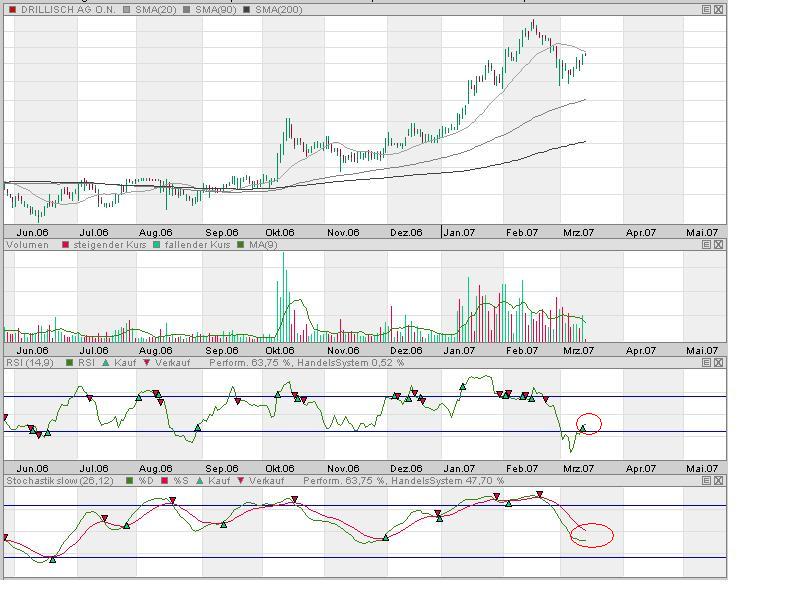Click the steigender Kurs color swatch
800x600 pixels.
tap(65, 245)
